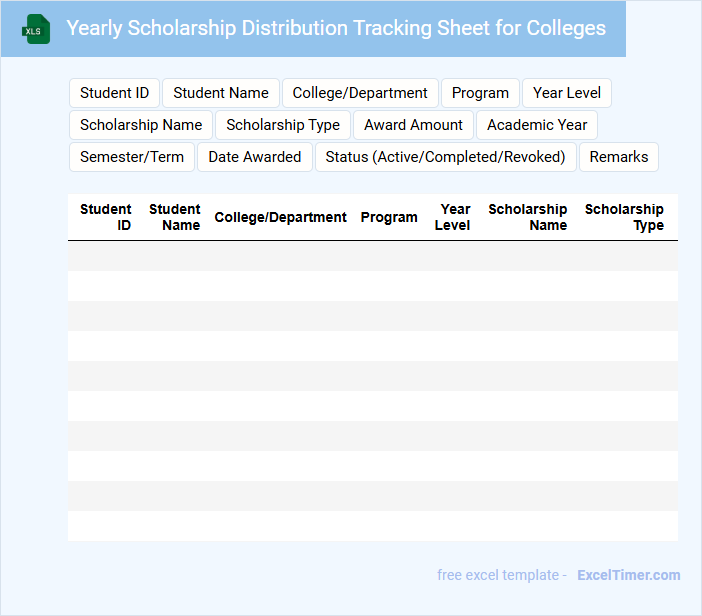Image resolution: width=702 pixels, height=616 pixels.
Task: Open the ExcelTimer.com link
Action: [628, 575]
